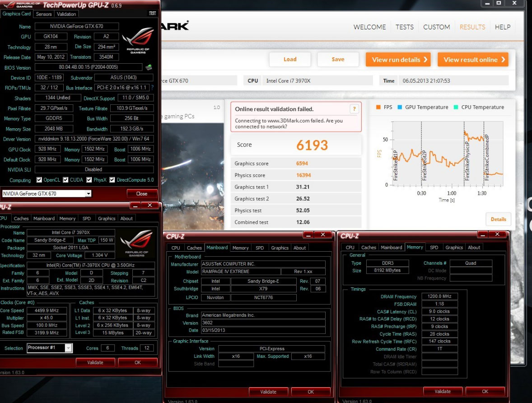The image size is (532, 403).
Task: Click the GPU name field NVIDIA GeForce GTX 670
Action: pos(77,26)
